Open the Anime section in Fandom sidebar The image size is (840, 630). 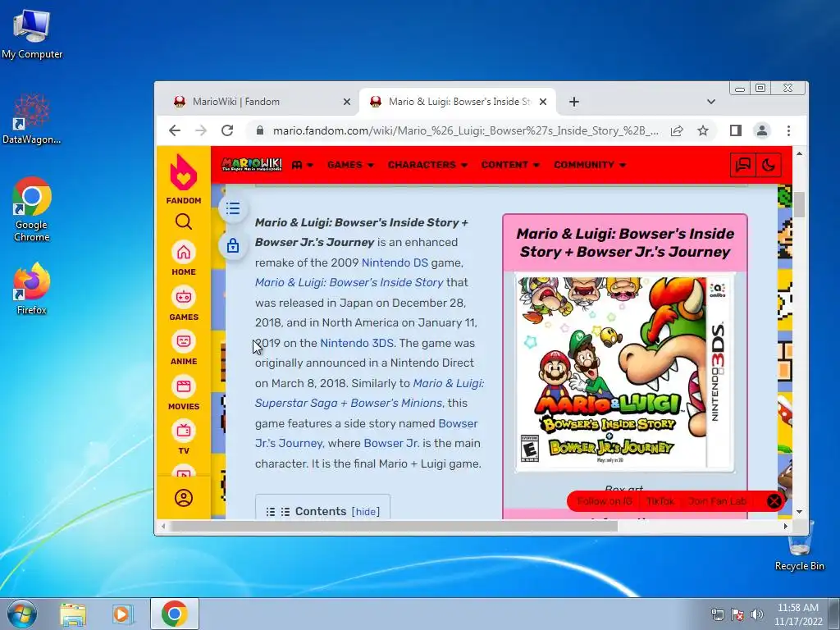(x=183, y=348)
